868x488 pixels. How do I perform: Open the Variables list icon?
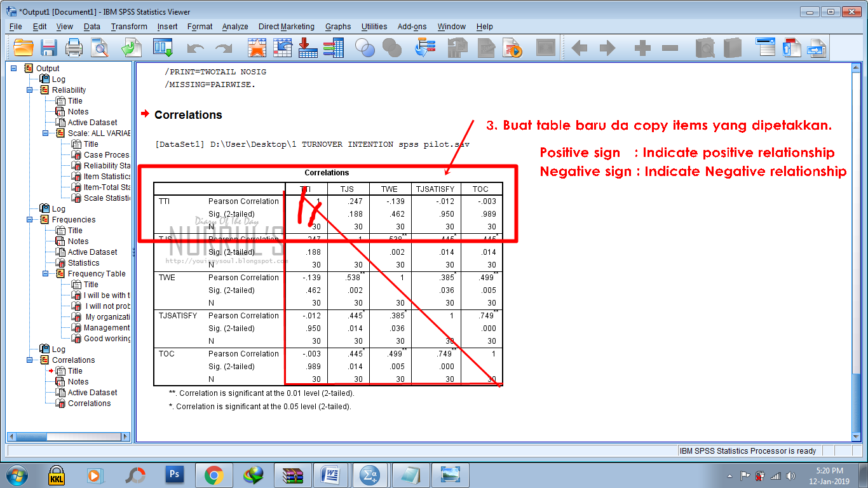334,46
